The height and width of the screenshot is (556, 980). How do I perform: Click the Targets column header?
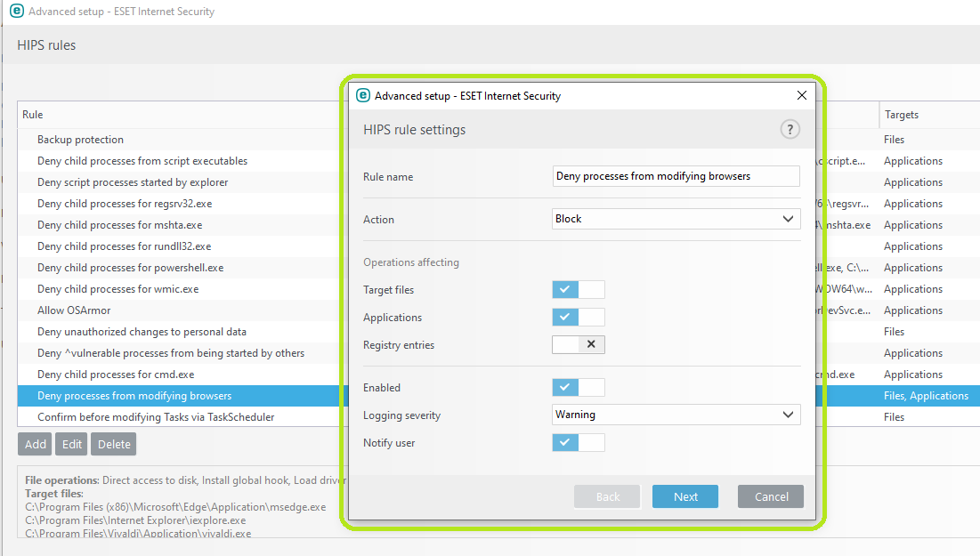point(902,115)
